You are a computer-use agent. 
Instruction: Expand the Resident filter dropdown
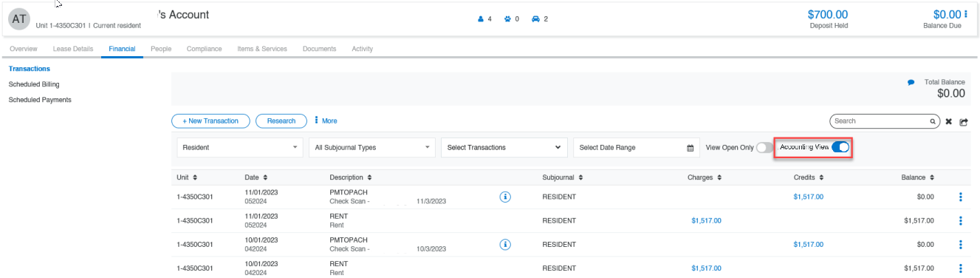[x=240, y=147]
